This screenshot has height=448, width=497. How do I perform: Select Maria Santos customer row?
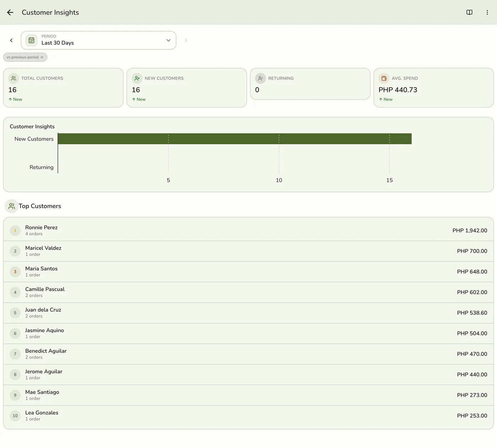pyautogui.click(x=248, y=272)
